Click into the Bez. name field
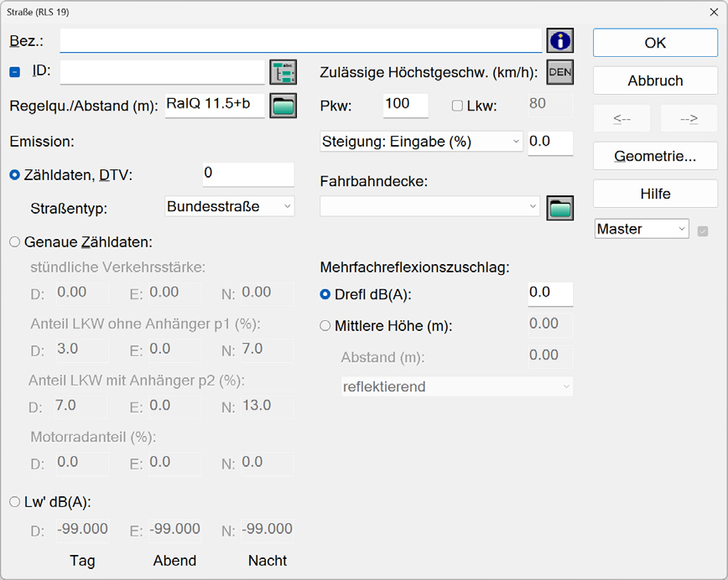 301,40
